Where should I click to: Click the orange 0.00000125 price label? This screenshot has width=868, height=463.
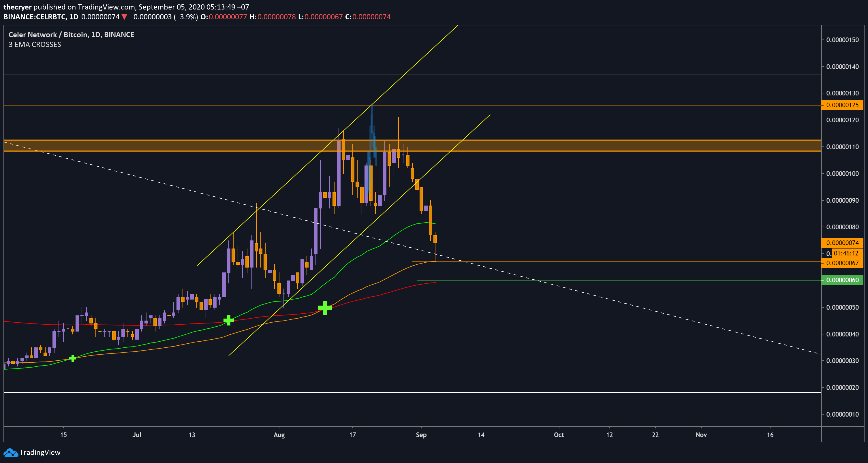coord(842,105)
